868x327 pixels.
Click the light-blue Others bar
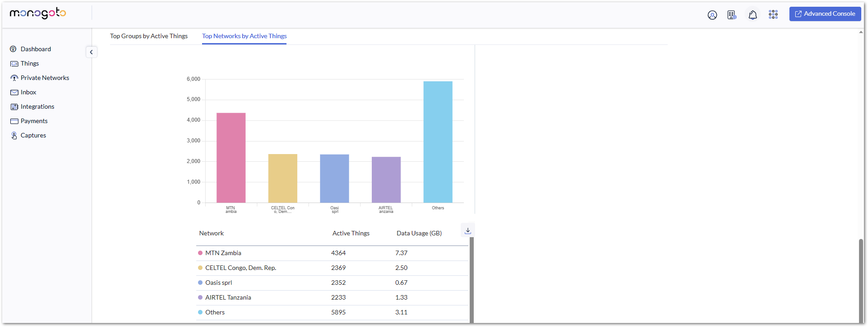pos(438,142)
